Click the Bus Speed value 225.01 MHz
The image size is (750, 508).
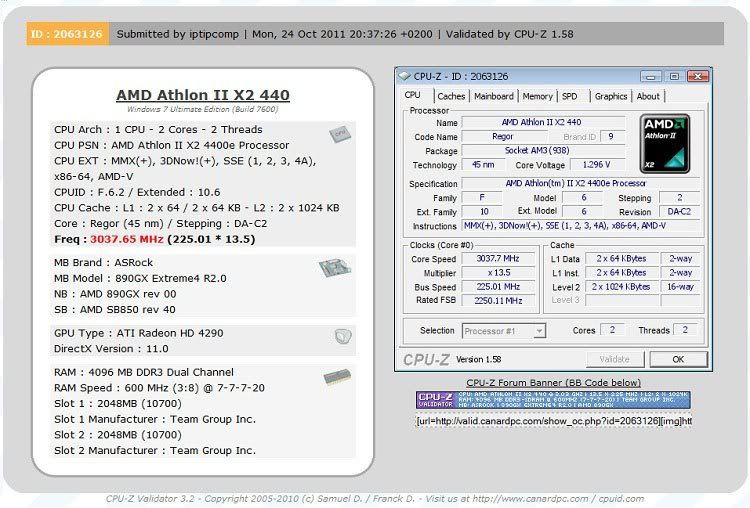[498, 287]
